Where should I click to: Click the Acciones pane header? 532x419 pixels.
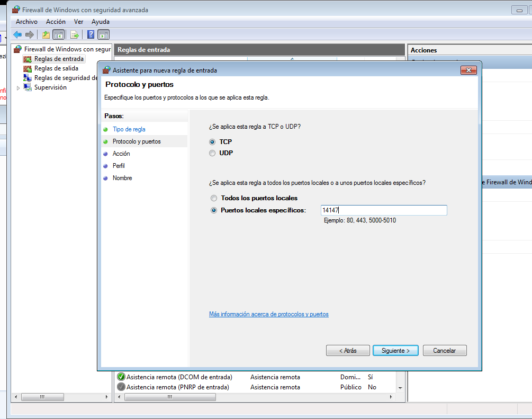(470, 50)
